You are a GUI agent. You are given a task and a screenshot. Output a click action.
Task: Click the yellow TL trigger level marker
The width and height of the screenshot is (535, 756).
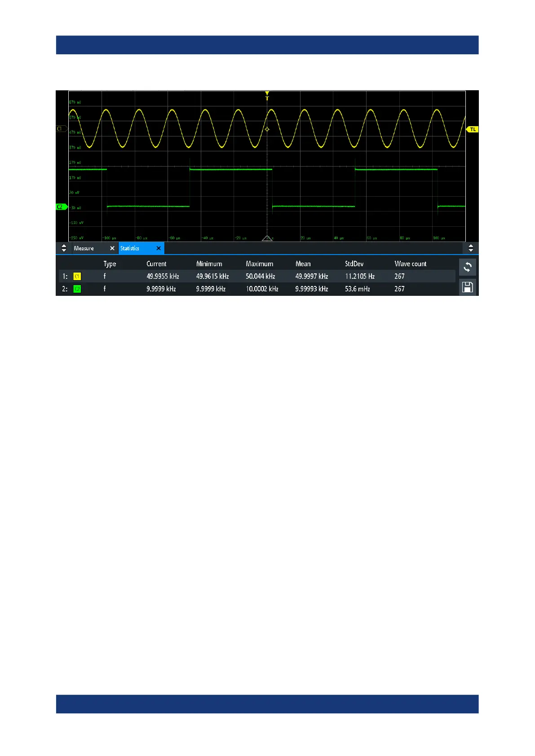pyautogui.click(x=472, y=129)
